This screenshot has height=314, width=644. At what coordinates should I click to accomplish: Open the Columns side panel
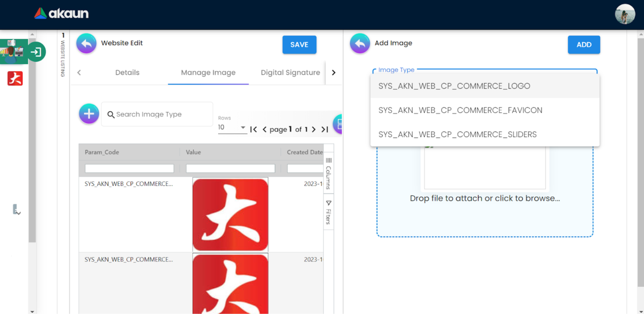pos(329,173)
